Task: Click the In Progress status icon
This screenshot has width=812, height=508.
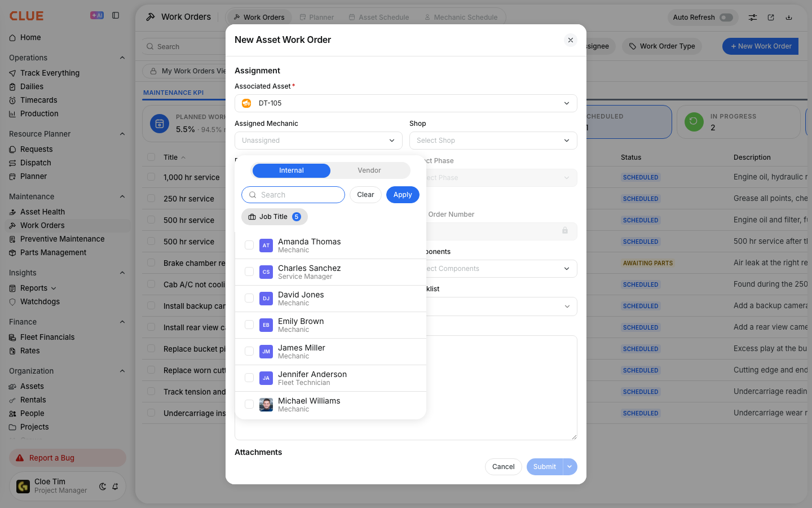Action: (x=694, y=121)
